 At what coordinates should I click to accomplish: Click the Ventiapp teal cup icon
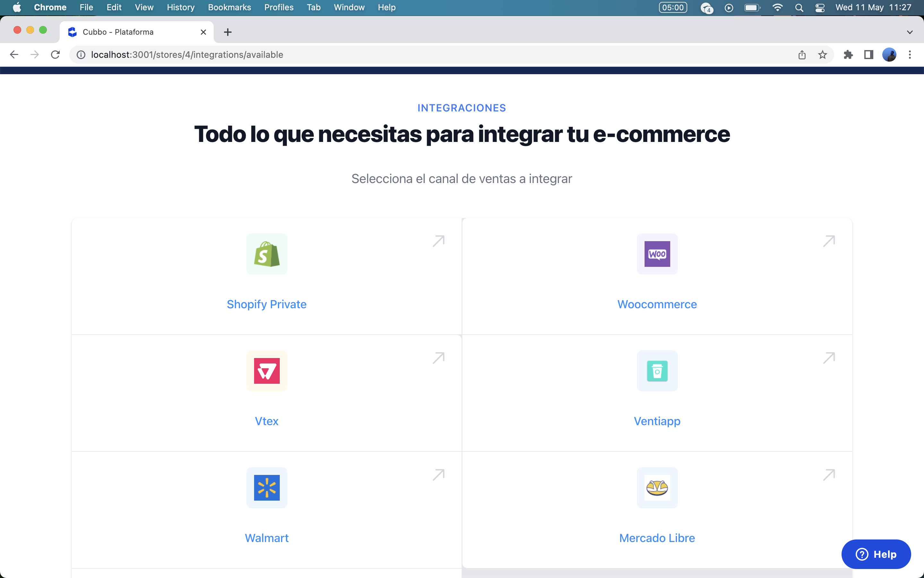(x=657, y=371)
